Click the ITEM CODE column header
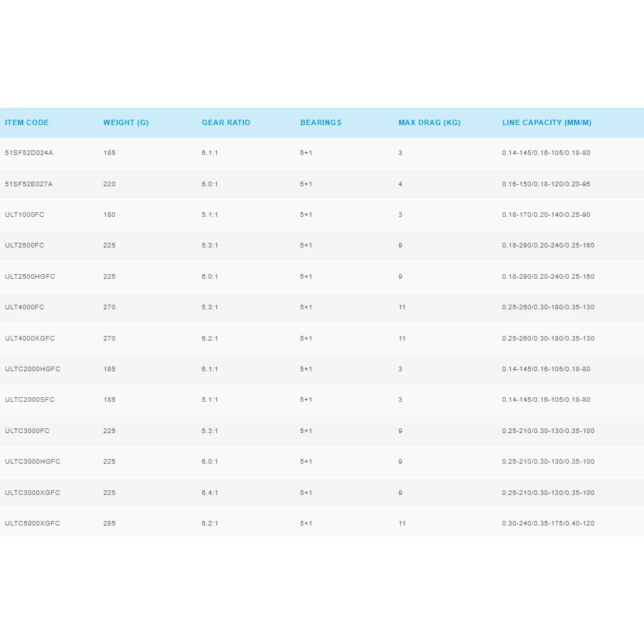 pyautogui.click(x=27, y=122)
